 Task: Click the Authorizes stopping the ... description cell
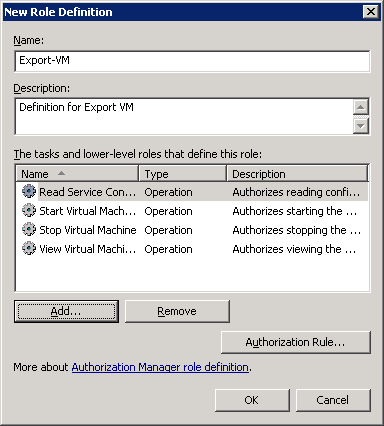pos(296,230)
